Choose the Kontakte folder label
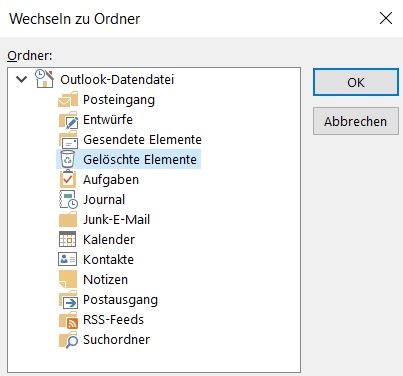 (108, 259)
